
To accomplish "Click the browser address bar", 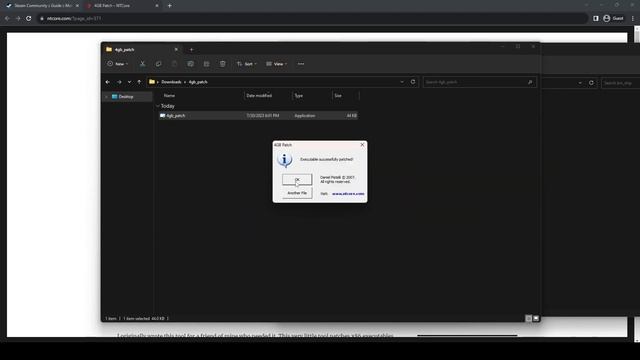I will [x=312, y=18].
